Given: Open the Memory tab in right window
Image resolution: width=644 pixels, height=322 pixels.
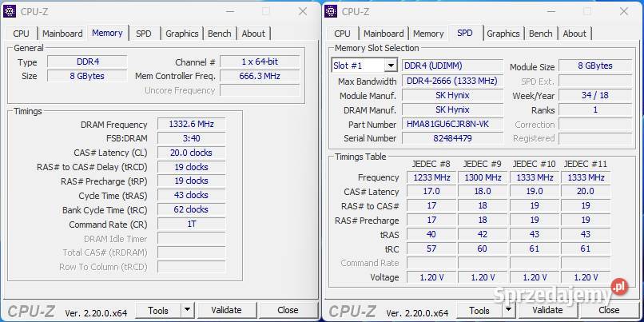Looking at the screenshot, I should [x=428, y=34].
